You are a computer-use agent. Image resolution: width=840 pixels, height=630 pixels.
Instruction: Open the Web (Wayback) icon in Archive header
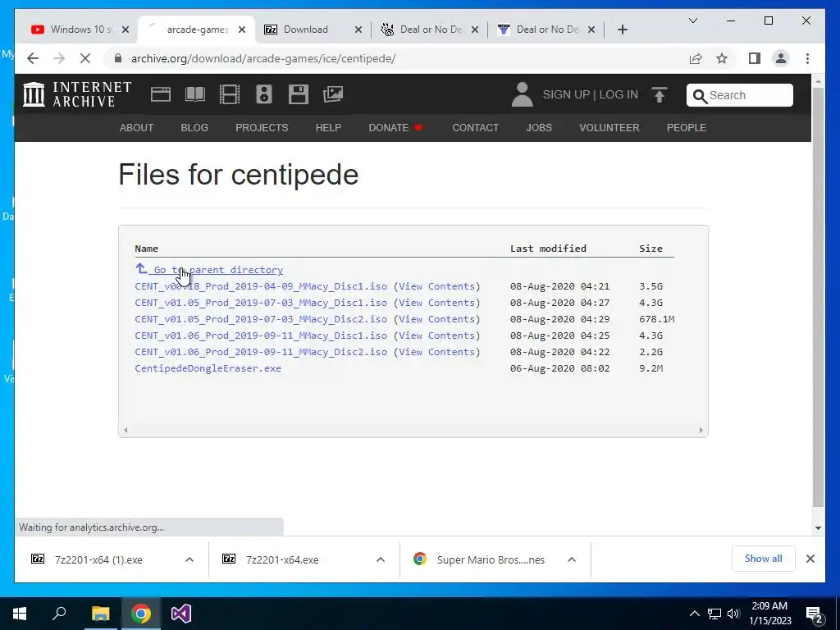[160, 94]
